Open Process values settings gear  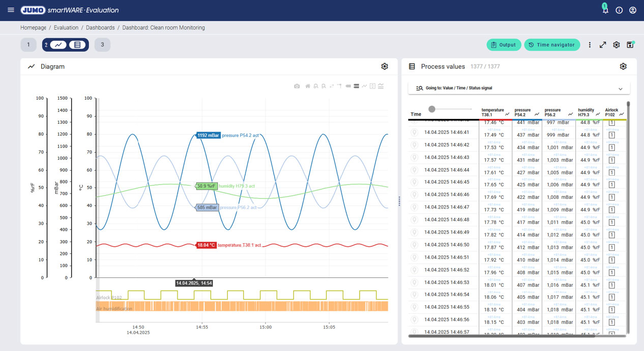(623, 66)
